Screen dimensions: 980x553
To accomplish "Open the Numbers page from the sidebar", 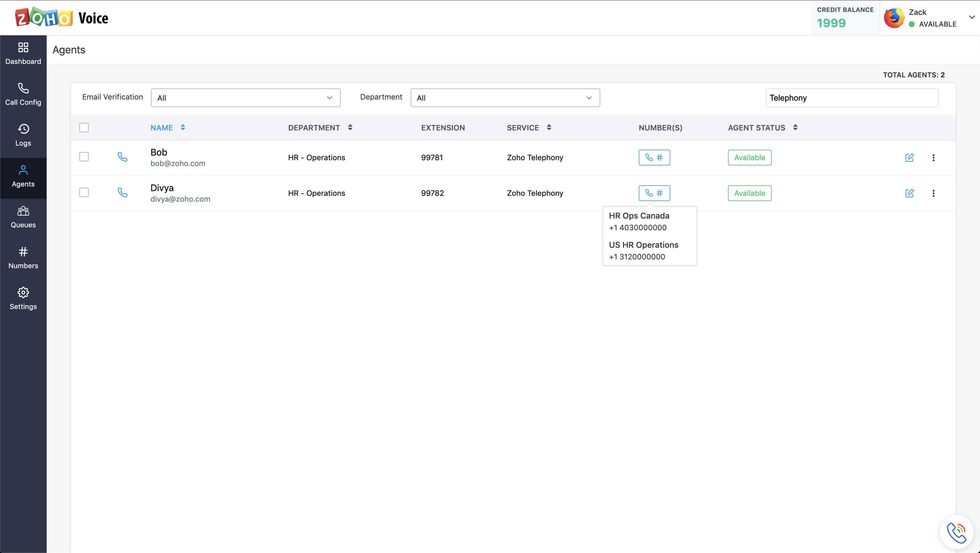I will click(x=23, y=258).
